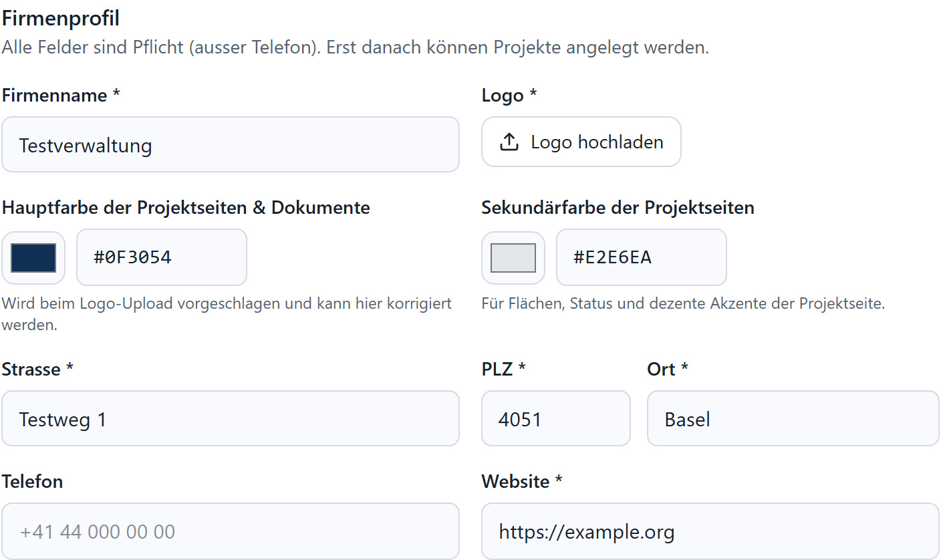Click the Firmenname * label
This screenshot has height=560, width=941.
pos(61,96)
